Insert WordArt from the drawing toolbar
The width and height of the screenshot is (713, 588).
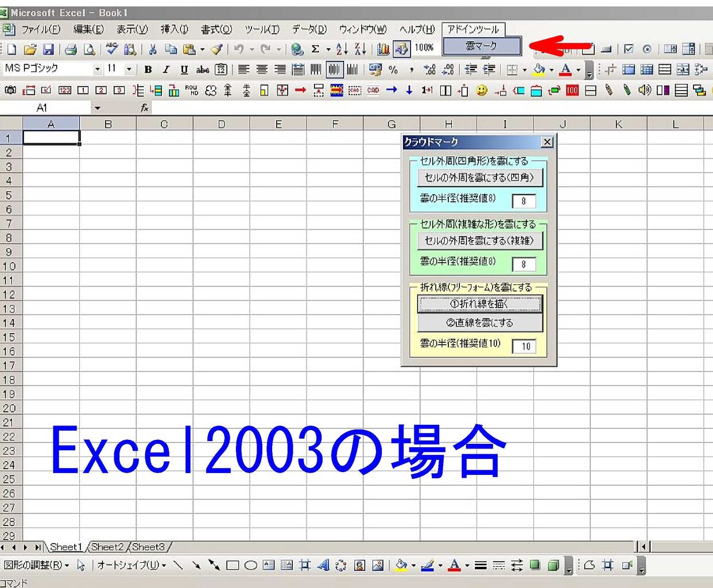tap(323, 565)
